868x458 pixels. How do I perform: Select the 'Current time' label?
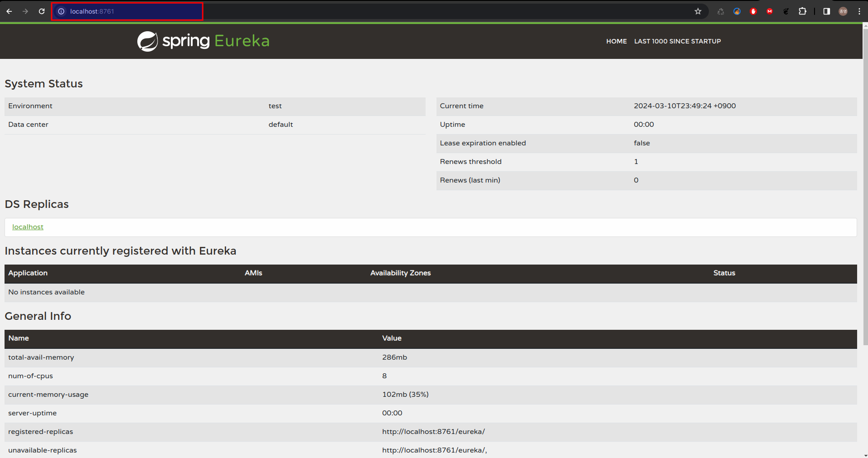[x=461, y=106]
